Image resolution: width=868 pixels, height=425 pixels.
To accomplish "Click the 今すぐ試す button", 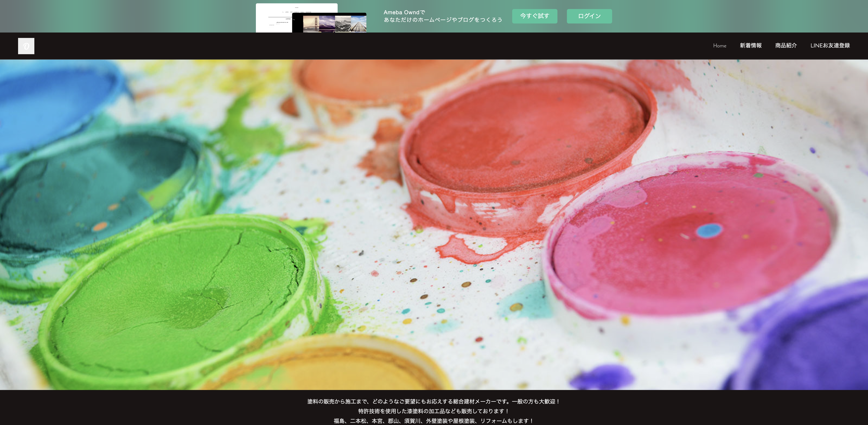I will coord(534,16).
